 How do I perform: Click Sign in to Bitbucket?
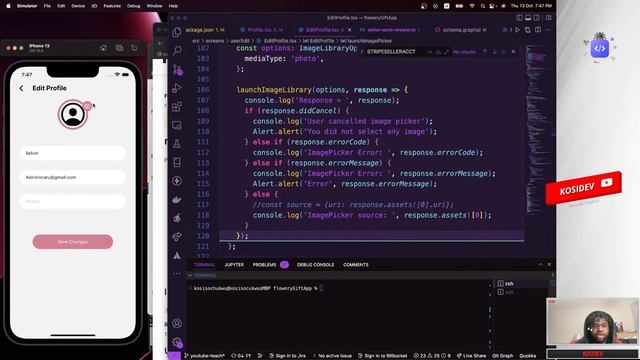pyautogui.click(x=382, y=356)
